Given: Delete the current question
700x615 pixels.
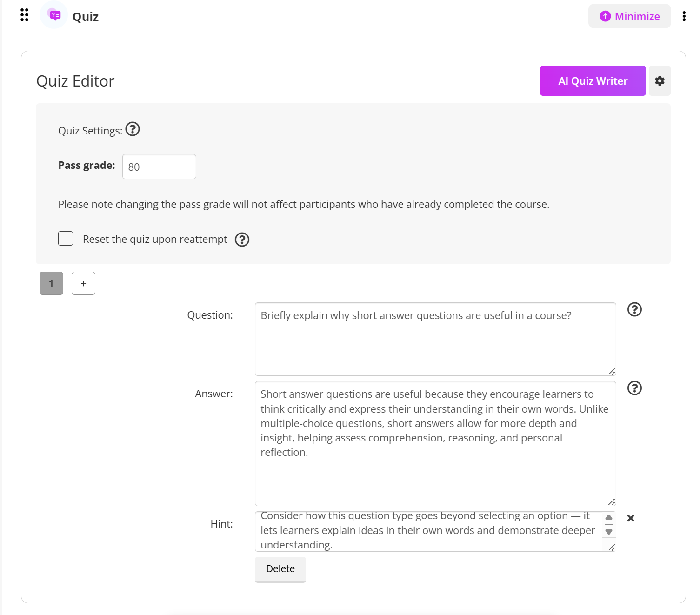Looking at the screenshot, I should (280, 569).
